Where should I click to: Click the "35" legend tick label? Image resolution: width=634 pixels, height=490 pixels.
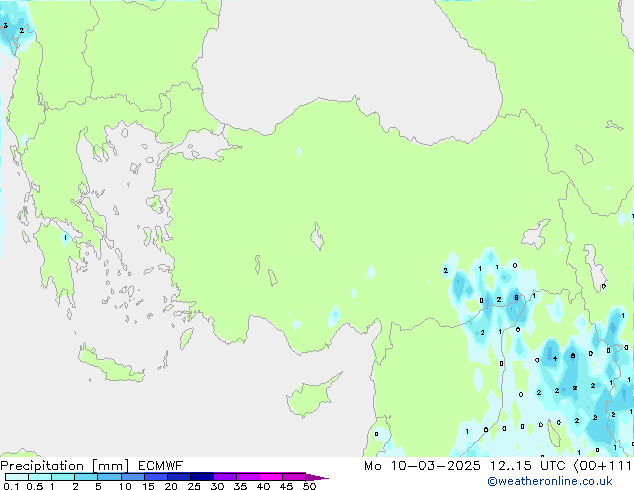(x=240, y=486)
